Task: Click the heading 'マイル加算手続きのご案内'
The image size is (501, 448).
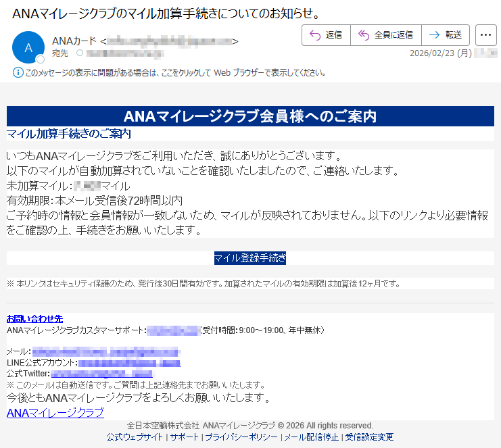Action: (69, 134)
